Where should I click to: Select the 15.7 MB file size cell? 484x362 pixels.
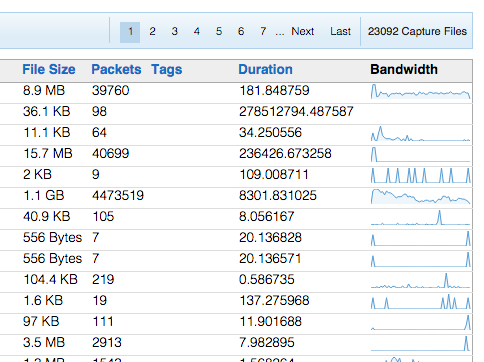pos(48,154)
